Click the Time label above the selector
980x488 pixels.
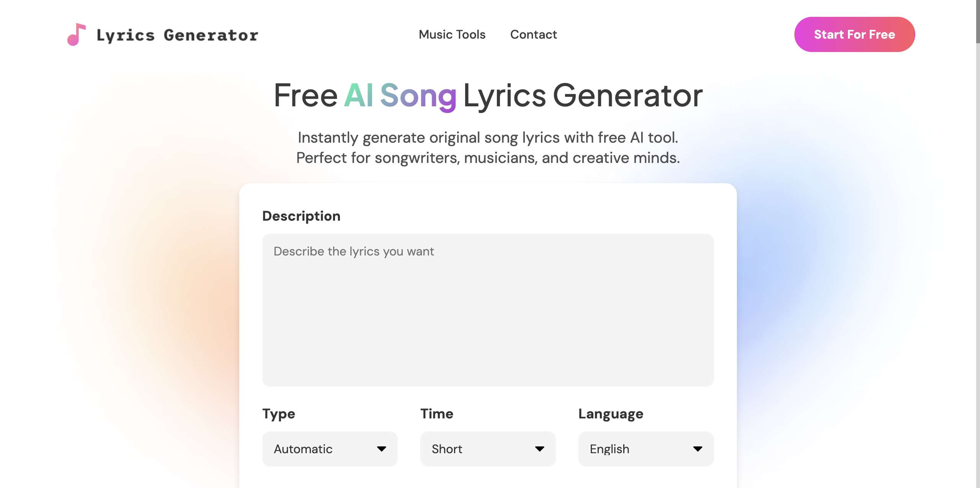pyautogui.click(x=437, y=414)
